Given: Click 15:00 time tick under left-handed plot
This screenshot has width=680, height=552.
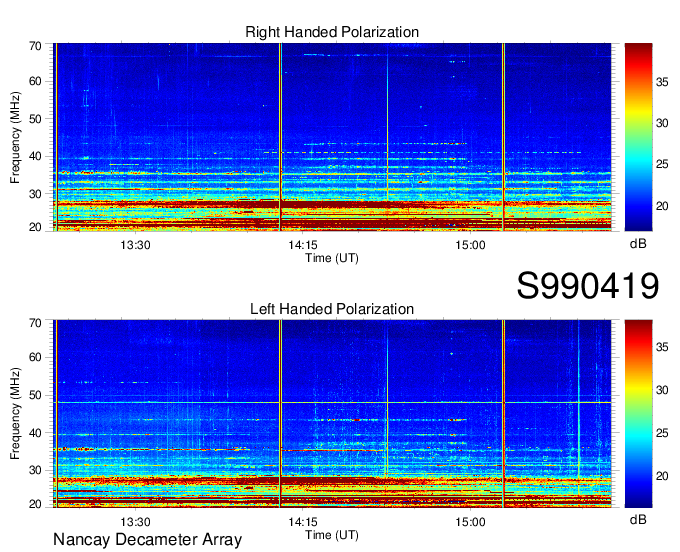Looking at the screenshot, I should tap(470, 522).
